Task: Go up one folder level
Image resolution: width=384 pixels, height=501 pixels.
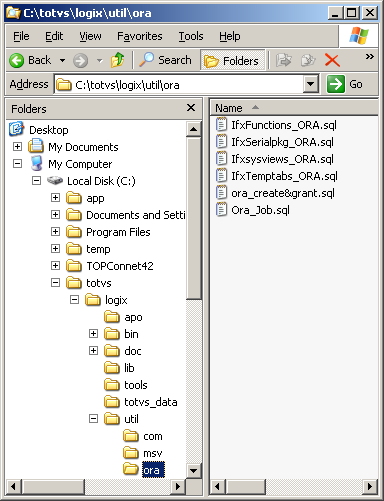Action: pyautogui.click(x=117, y=60)
